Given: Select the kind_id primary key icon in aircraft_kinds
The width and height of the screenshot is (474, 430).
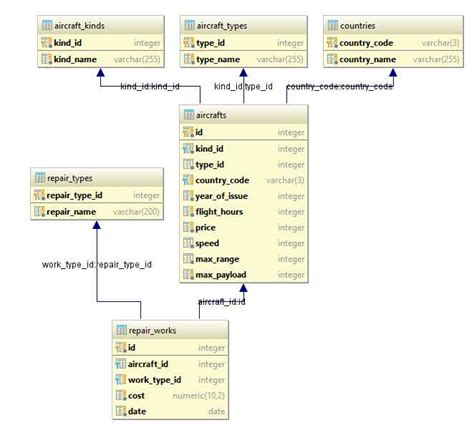Looking at the screenshot, I should [46, 43].
